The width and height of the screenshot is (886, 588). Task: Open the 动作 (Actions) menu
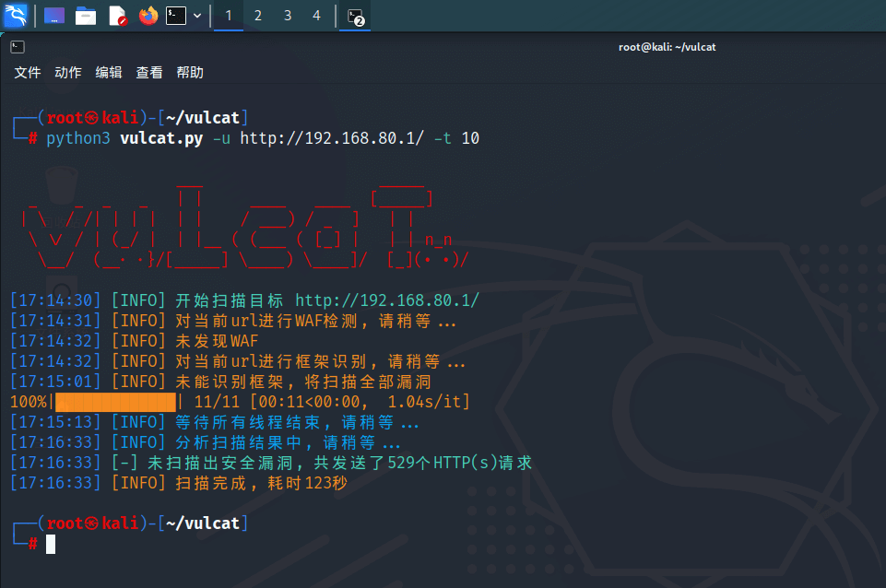(68, 73)
